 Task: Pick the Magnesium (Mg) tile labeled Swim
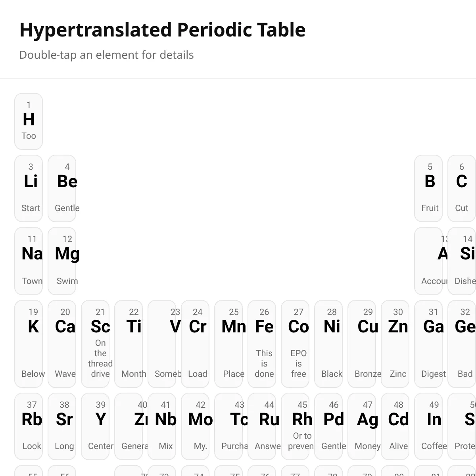(x=62, y=261)
